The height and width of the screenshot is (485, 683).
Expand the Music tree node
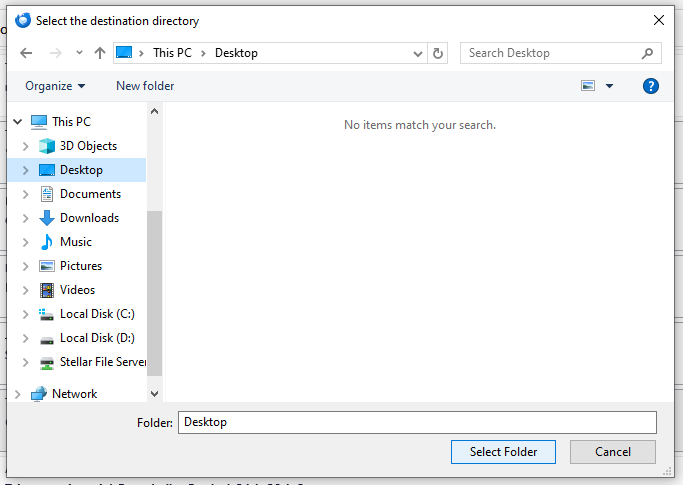[x=25, y=242]
